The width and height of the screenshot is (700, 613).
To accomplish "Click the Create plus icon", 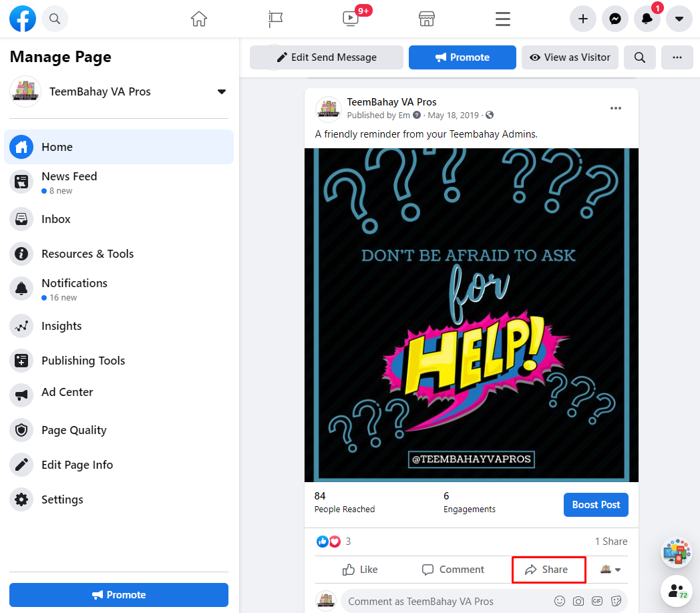I will (x=582, y=19).
